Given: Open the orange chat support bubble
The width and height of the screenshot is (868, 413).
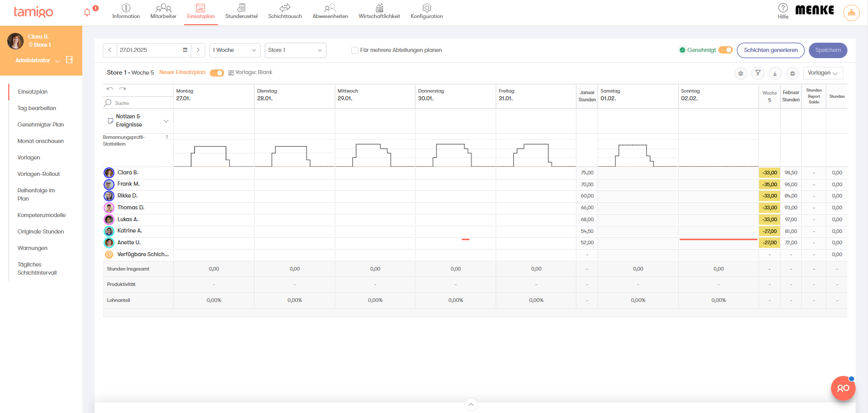Looking at the screenshot, I should click(x=843, y=388).
